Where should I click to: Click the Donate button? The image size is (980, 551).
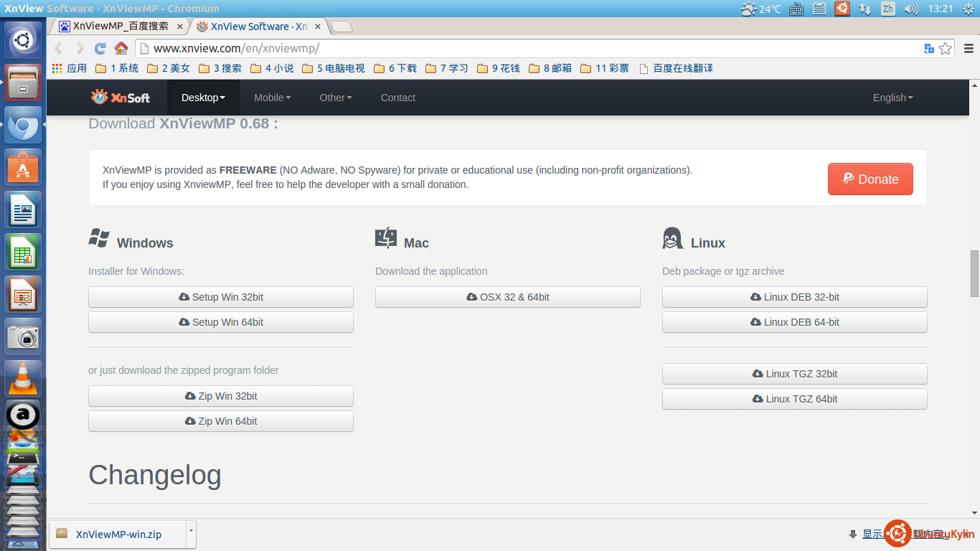click(870, 179)
